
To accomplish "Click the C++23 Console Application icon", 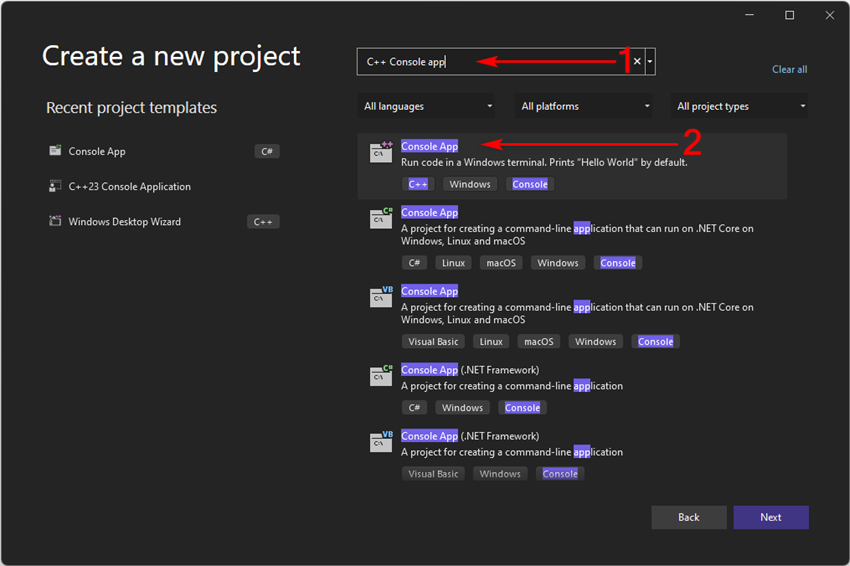I will [x=55, y=186].
